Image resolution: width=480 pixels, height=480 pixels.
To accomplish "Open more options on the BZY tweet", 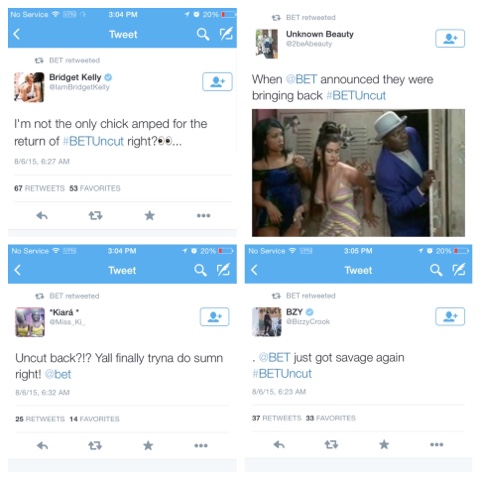I will [x=437, y=444].
